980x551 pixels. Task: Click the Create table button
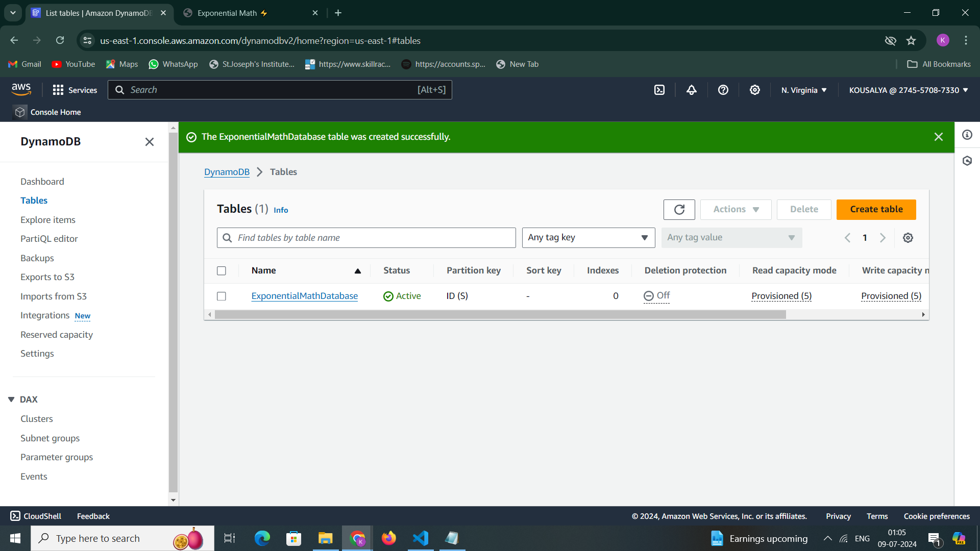click(x=876, y=210)
